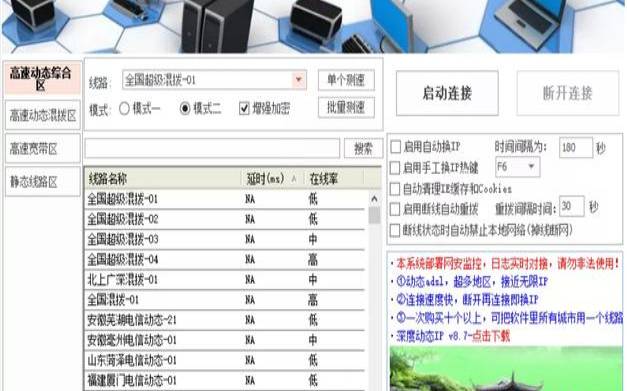This screenshot has width=627, height=391.
Task: Click the landscape advertisement image
Action: click(506, 369)
